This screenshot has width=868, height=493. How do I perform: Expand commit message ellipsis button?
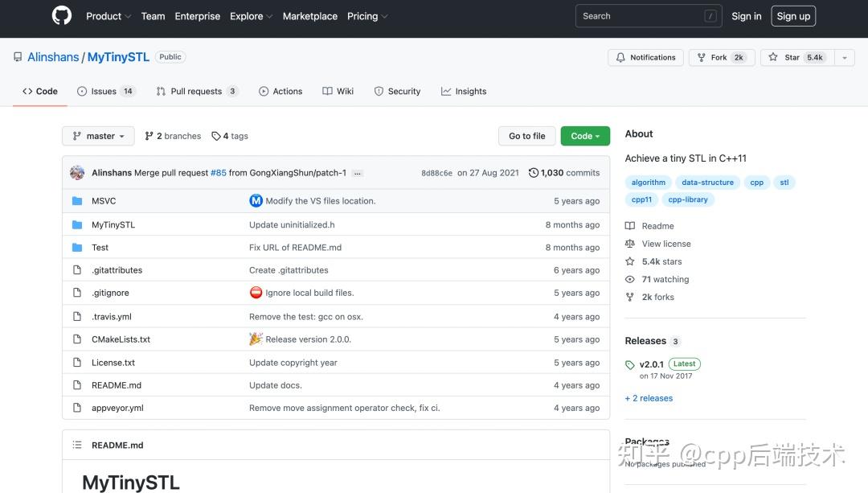[x=358, y=174]
